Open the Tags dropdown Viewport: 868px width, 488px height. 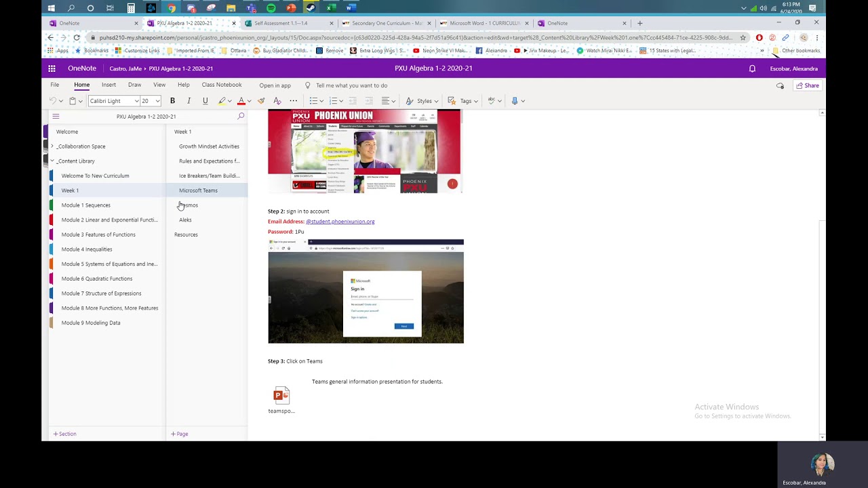[x=462, y=101]
